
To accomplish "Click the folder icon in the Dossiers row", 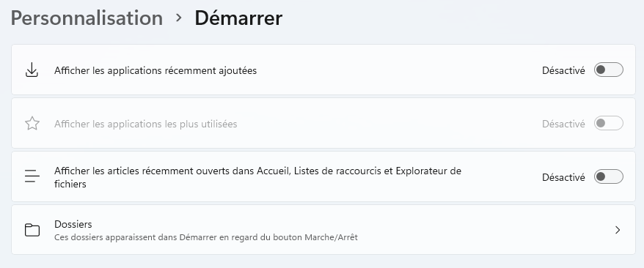I will point(32,230).
